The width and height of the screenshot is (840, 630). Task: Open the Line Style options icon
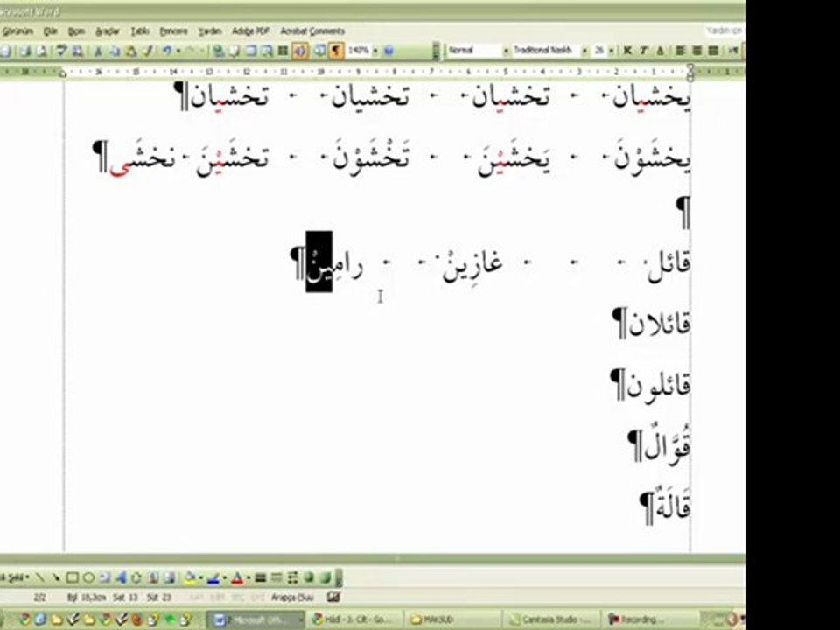click(261, 577)
